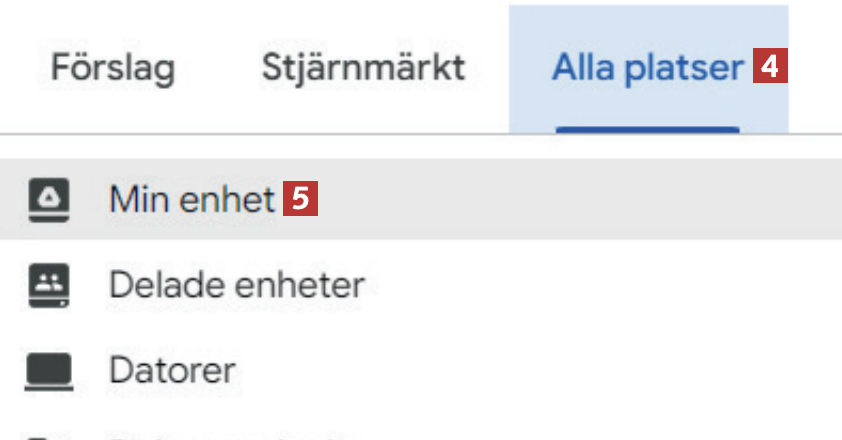Click blank row space right of Datorer
The width and height of the screenshot is (842, 440).
click(550, 372)
